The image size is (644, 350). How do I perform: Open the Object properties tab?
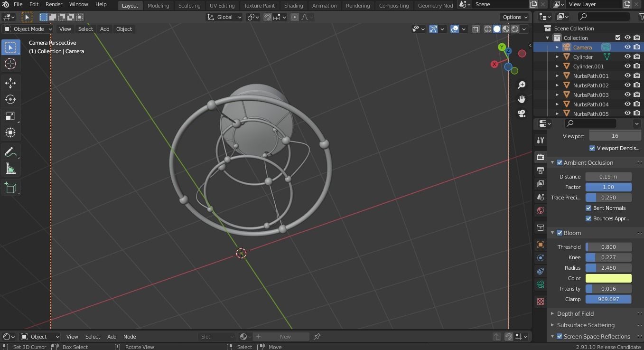click(540, 245)
